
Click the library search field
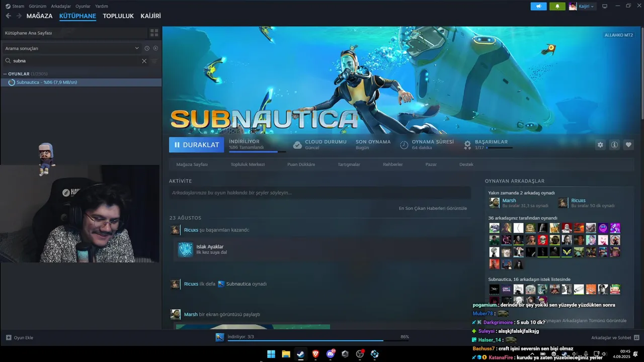click(75, 61)
